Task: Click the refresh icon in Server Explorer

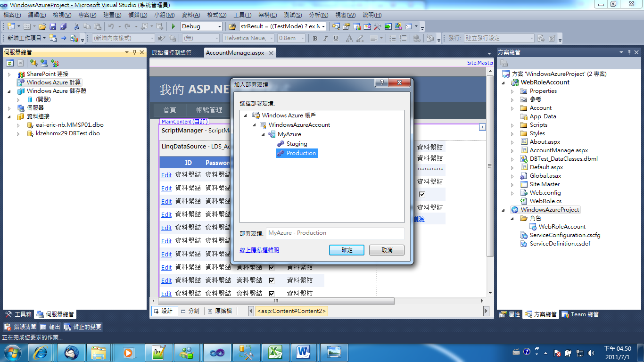Action: 10,63
